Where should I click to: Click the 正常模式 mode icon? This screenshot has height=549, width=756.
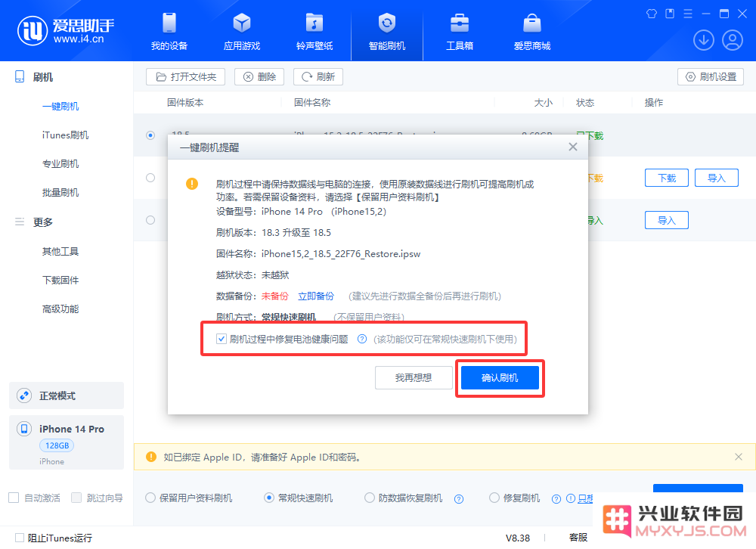(x=24, y=395)
